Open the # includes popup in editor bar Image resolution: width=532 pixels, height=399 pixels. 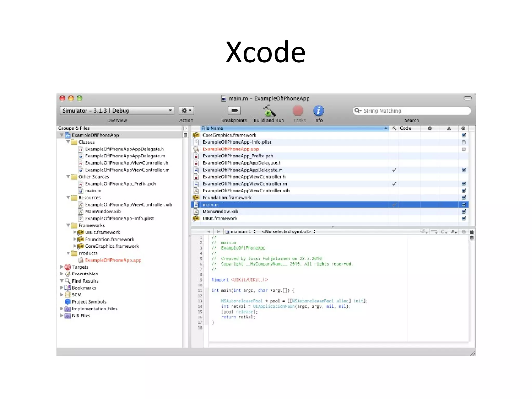click(454, 231)
